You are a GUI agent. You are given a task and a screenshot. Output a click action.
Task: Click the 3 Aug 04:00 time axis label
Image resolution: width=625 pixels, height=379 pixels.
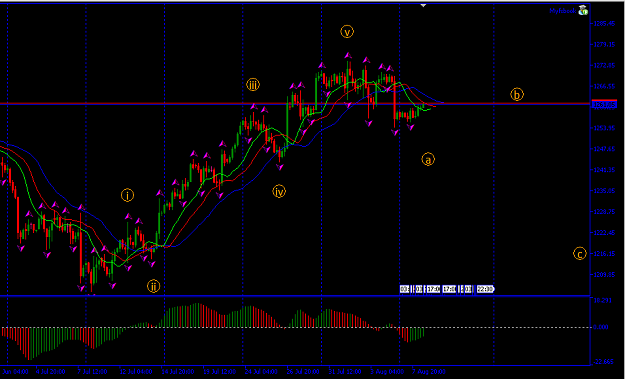[x=386, y=371]
